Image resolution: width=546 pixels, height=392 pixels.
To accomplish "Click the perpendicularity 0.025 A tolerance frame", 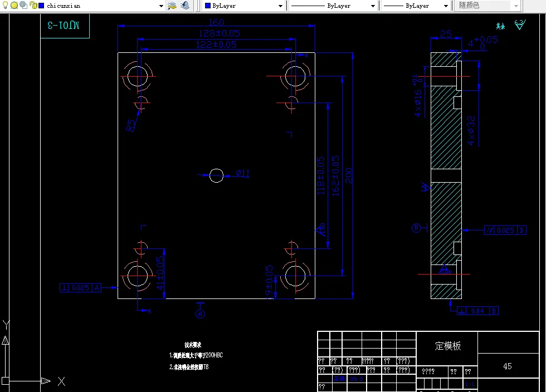I will (x=80, y=288).
